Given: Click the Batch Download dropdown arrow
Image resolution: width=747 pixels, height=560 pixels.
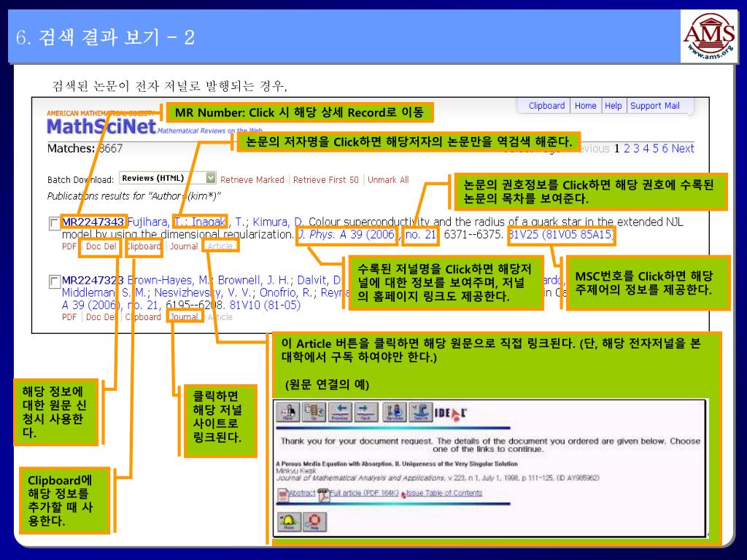Looking at the screenshot, I should pyautogui.click(x=211, y=178).
